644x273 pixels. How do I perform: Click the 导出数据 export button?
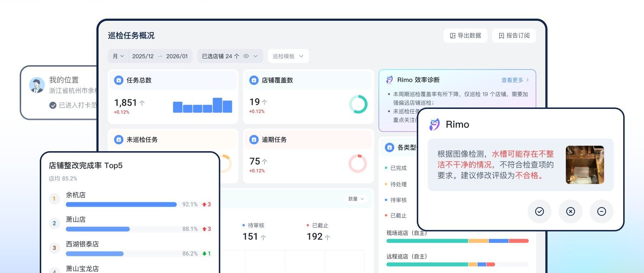point(465,35)
